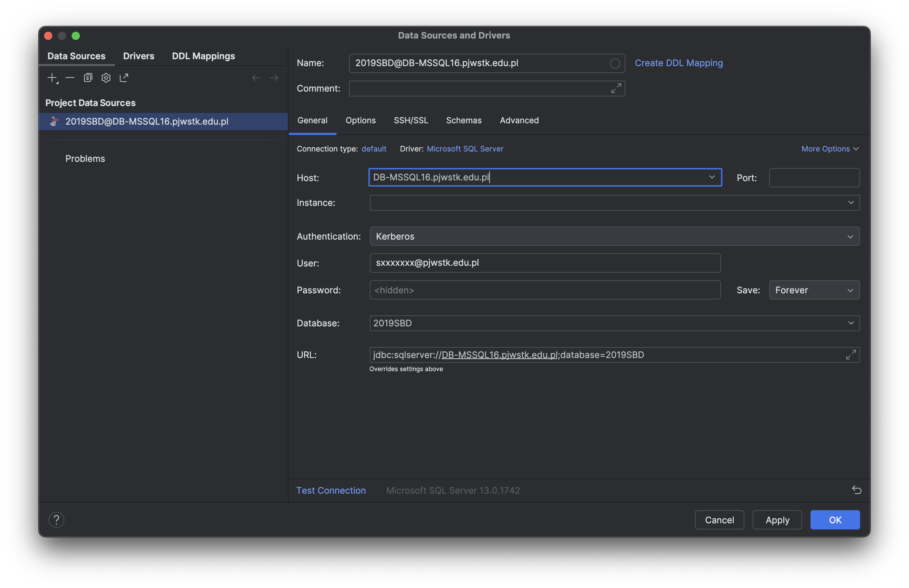Image resolution: width=909 pixels, height=588 pixels.
Task: Open data source settings gear icon
Action: [106, 78]
